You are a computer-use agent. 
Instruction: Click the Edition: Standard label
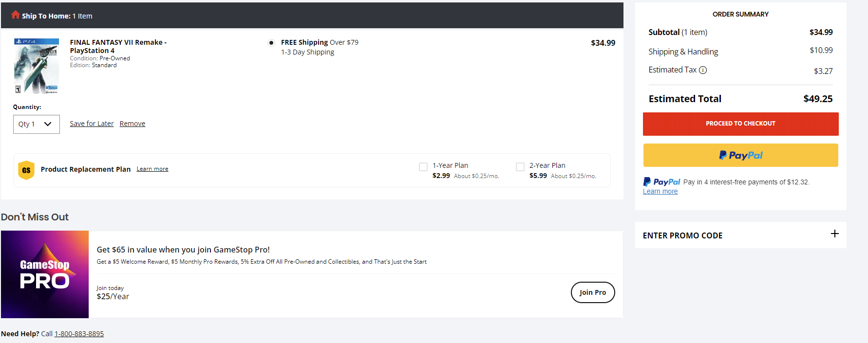coord(93,65)
